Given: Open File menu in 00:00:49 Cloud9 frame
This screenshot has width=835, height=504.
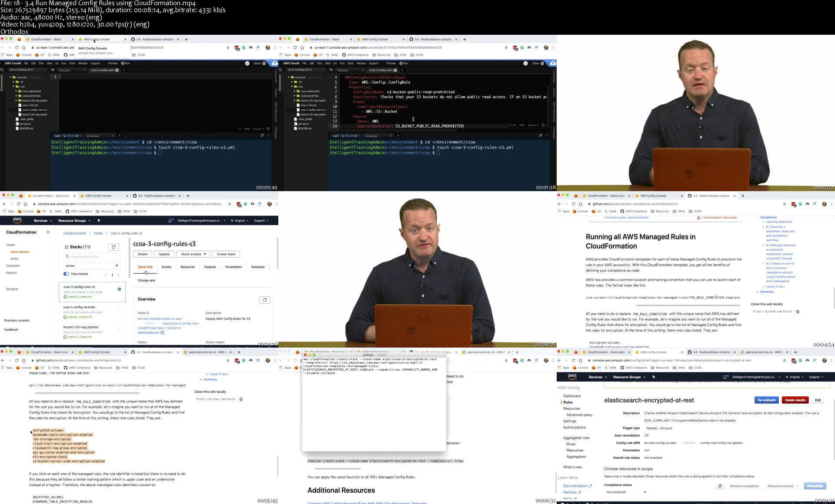Looking at the screenshot, I should coord(26,63).
